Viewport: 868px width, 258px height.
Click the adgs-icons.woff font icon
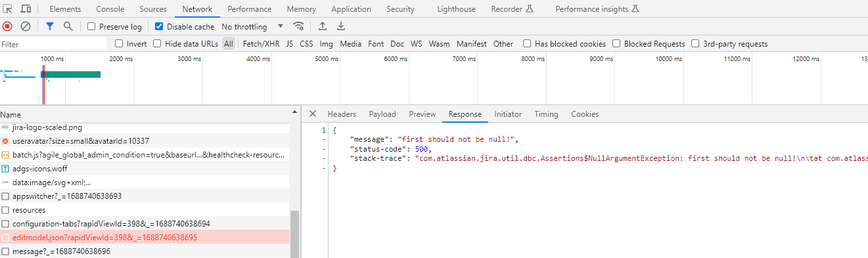5,169
